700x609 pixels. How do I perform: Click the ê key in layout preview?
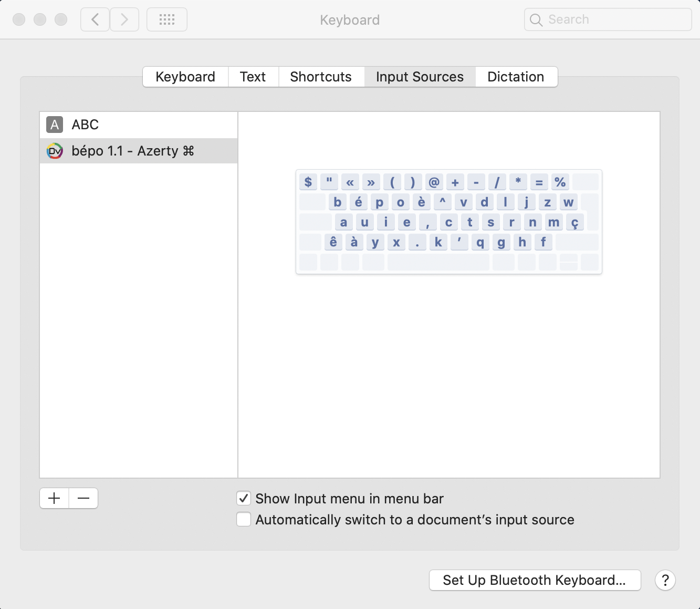point(333,242)
